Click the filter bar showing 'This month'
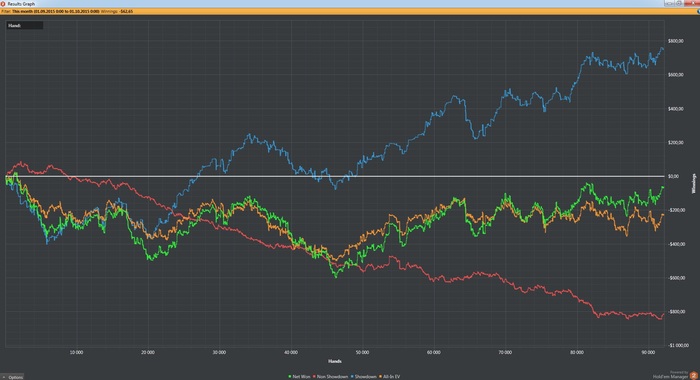 pos(350,11)
